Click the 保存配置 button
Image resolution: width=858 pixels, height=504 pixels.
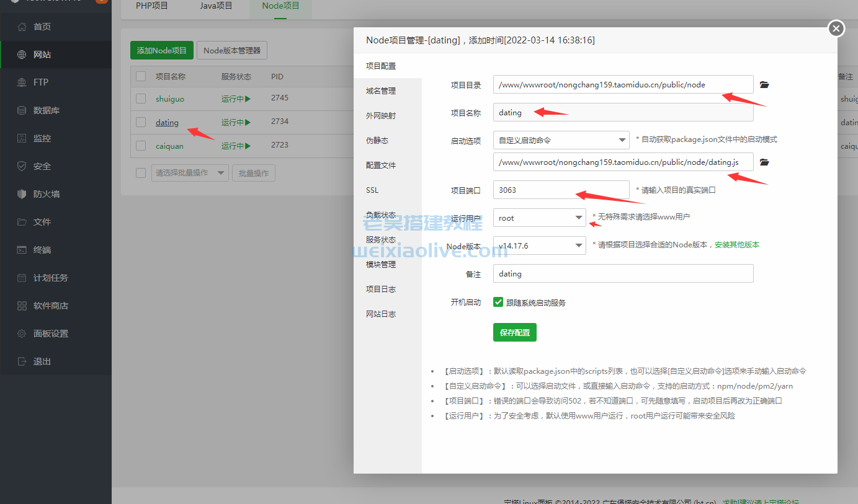tap(515, 332)
